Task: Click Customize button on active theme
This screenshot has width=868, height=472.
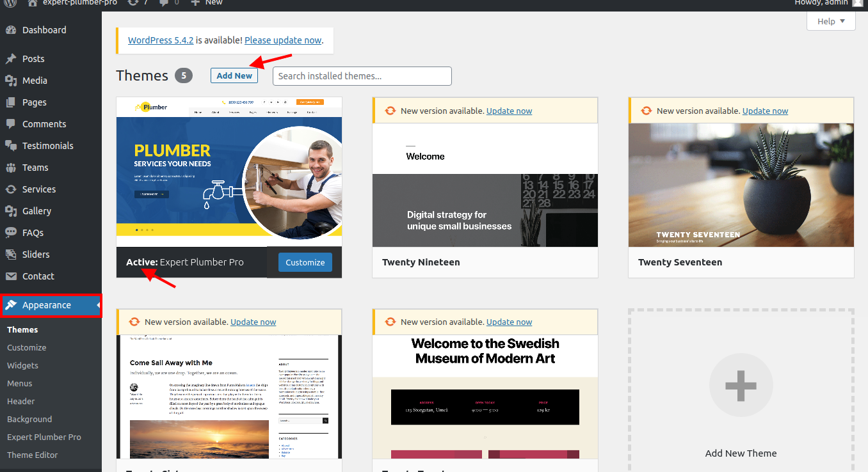Action: pos(305,262)
